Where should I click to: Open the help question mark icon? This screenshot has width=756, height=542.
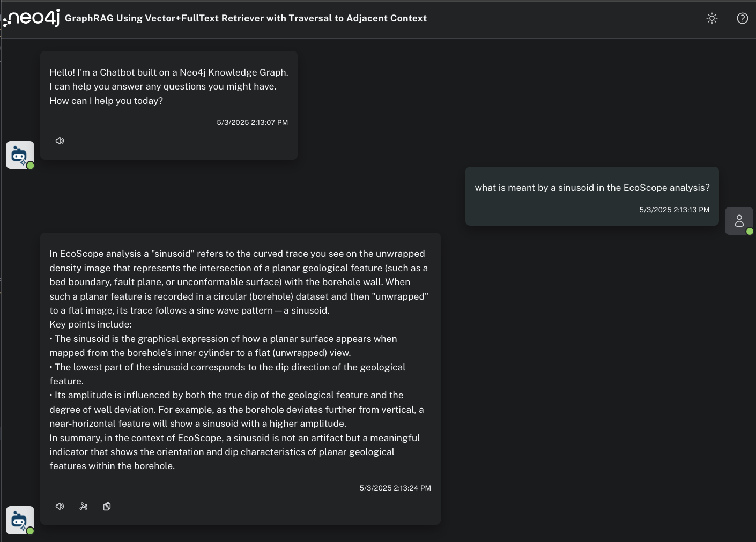742,18
